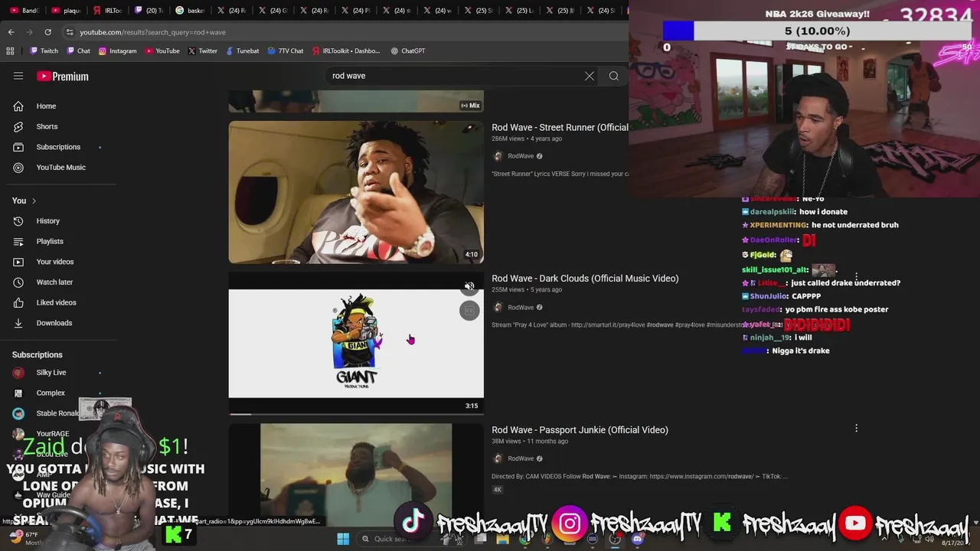
Task: Open the YouTube bookmark
Action: pyautogui.click(x=162, y=51)
